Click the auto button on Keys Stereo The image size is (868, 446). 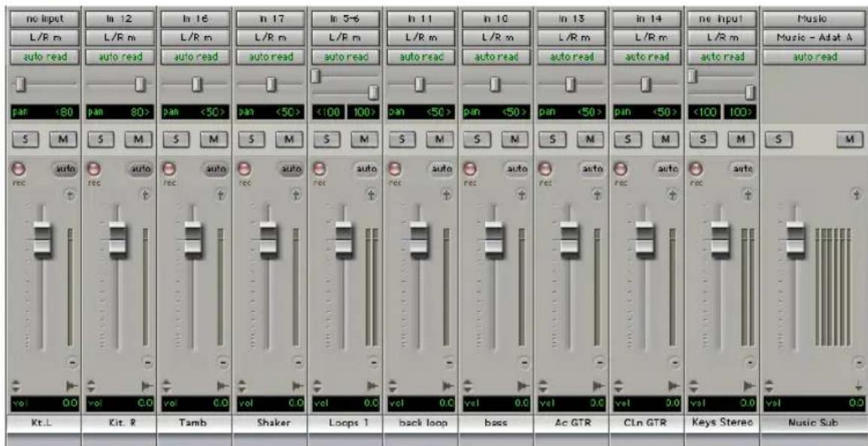[744, 168]
